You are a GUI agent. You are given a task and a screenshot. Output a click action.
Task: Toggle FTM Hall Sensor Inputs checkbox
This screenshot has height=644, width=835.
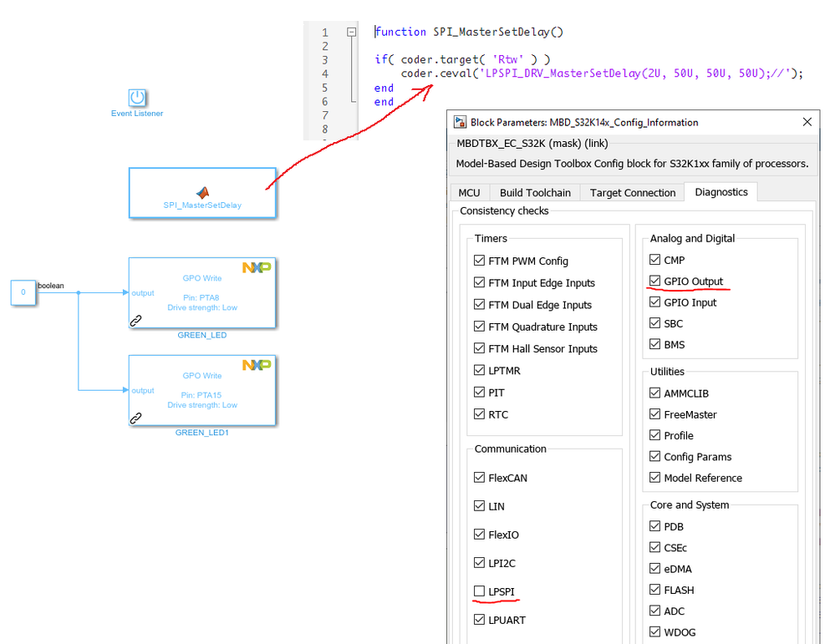click(479, 348)
